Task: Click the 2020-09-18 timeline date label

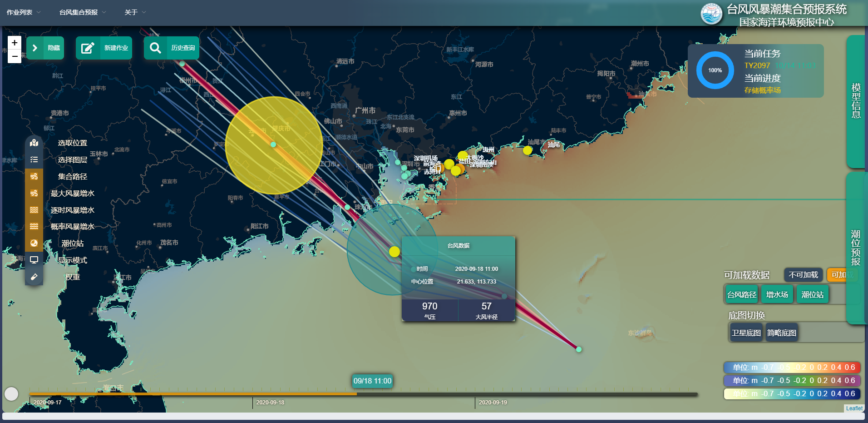Action: point(270,402)
